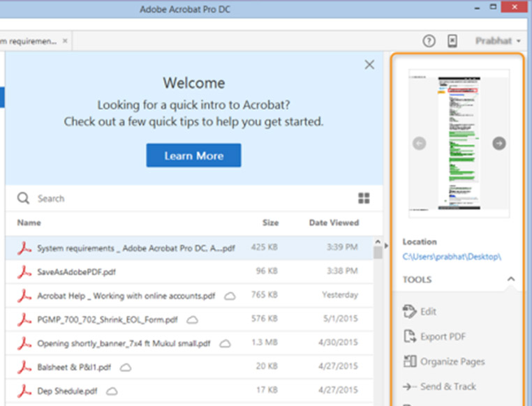Click scrollbar up arrow of file list
This screenshot has height=406, width=532.
point(378,241)
